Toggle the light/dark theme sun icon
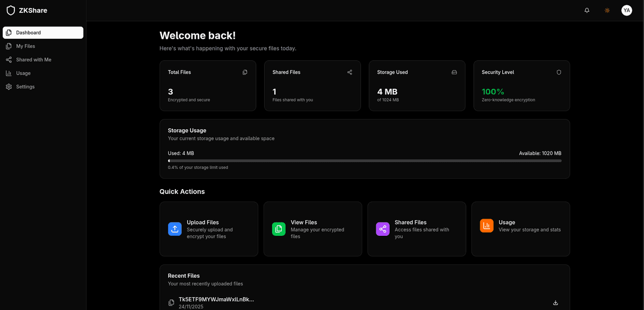This screenshot has height=310, width=644. (607, 10)
